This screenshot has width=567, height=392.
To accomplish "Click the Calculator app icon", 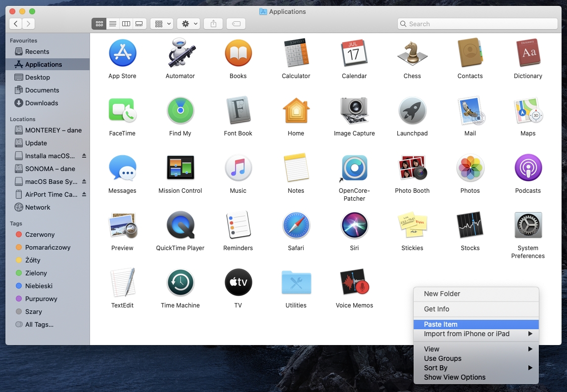I will (x=296, y=53).
